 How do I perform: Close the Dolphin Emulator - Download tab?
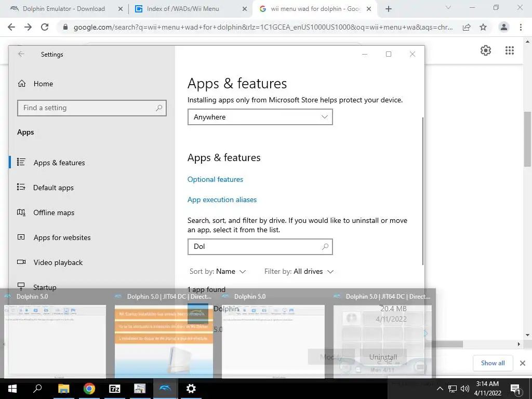[120, 9]
